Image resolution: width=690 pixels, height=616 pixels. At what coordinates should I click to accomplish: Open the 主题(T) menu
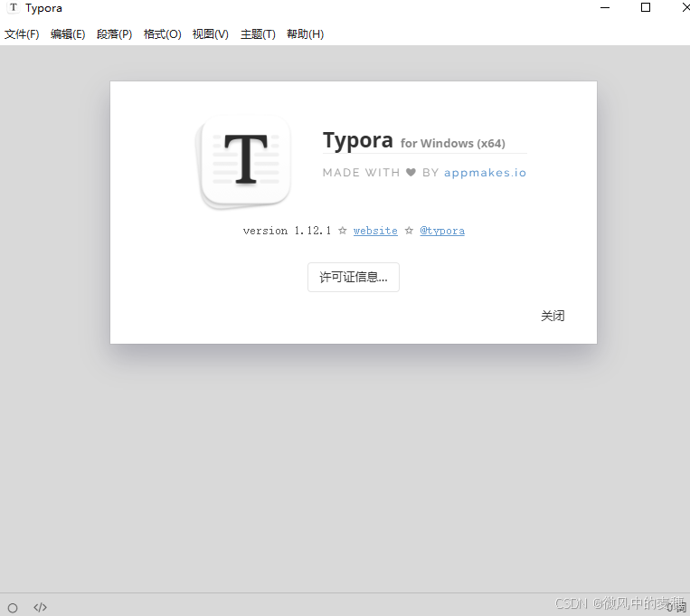258,33
